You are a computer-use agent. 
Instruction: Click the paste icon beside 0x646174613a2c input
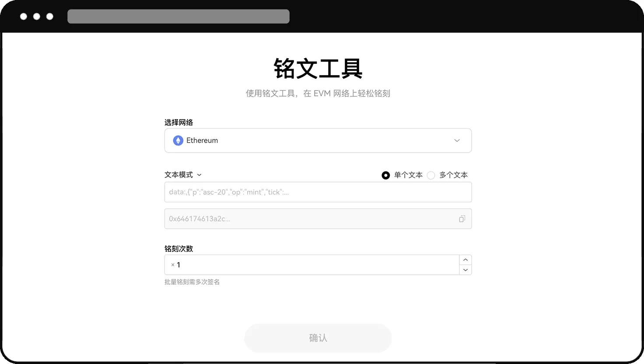coord(462,219)
